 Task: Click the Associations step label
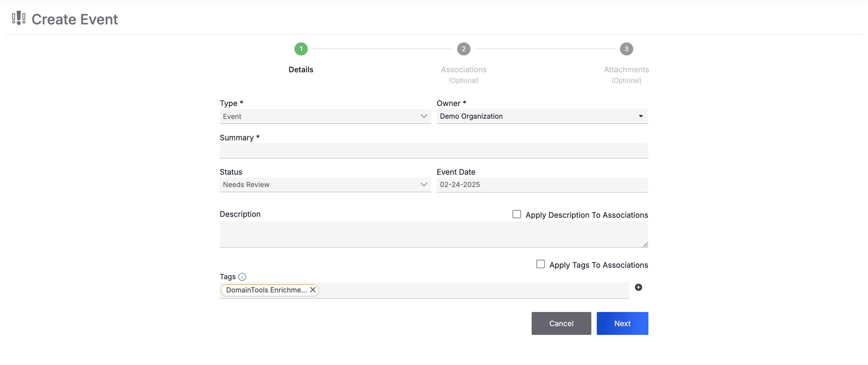pyautogui.click(x=464, y=70)
